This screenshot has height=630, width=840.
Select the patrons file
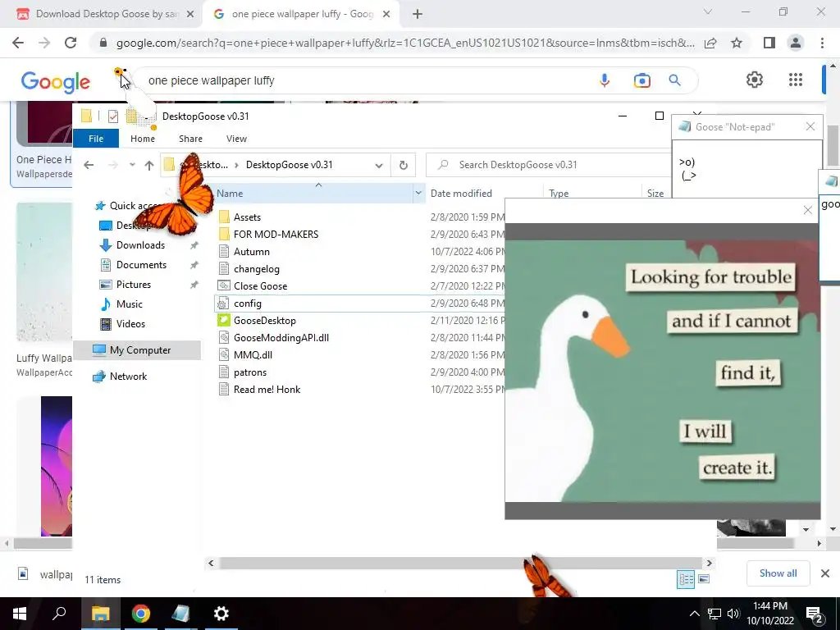tap(249, 372)
